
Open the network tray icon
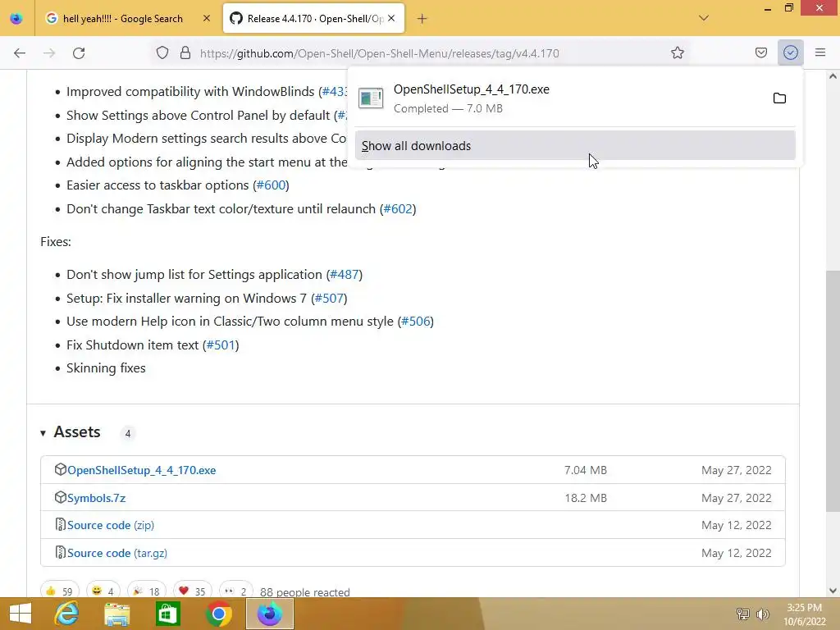pyautogui.click(x=742, y=614)
